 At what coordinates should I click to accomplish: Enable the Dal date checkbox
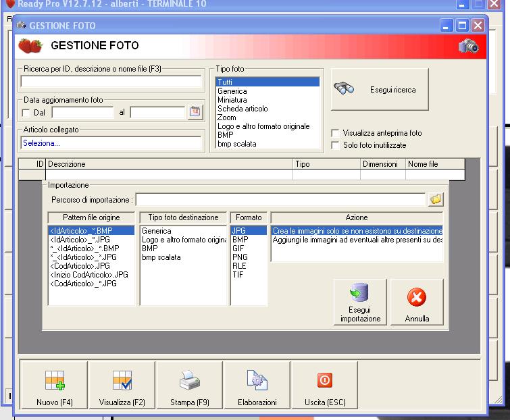[26, 113]
